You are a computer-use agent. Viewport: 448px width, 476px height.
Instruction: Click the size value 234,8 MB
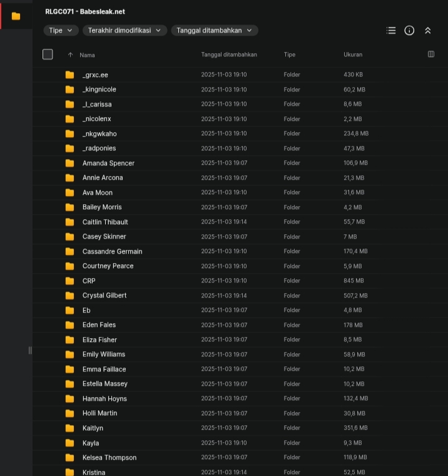(356, 133)
